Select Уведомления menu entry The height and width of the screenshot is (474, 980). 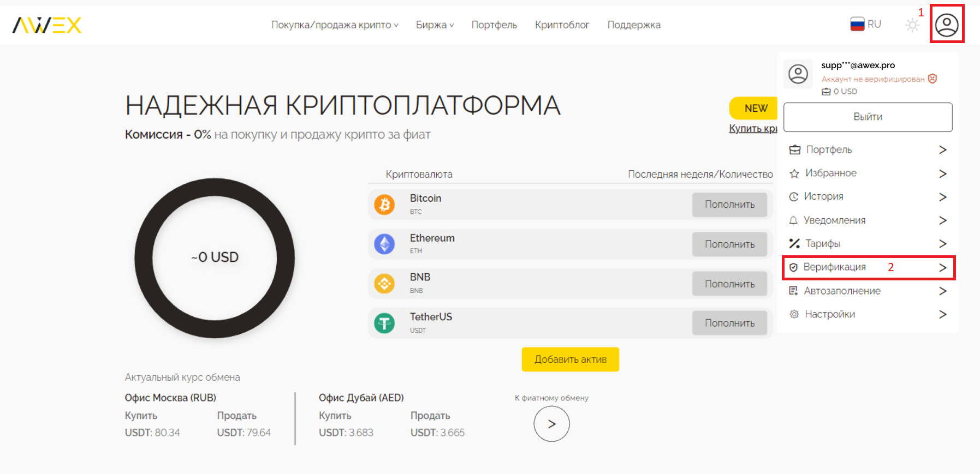pyautogui.click(x=869, y=220)
